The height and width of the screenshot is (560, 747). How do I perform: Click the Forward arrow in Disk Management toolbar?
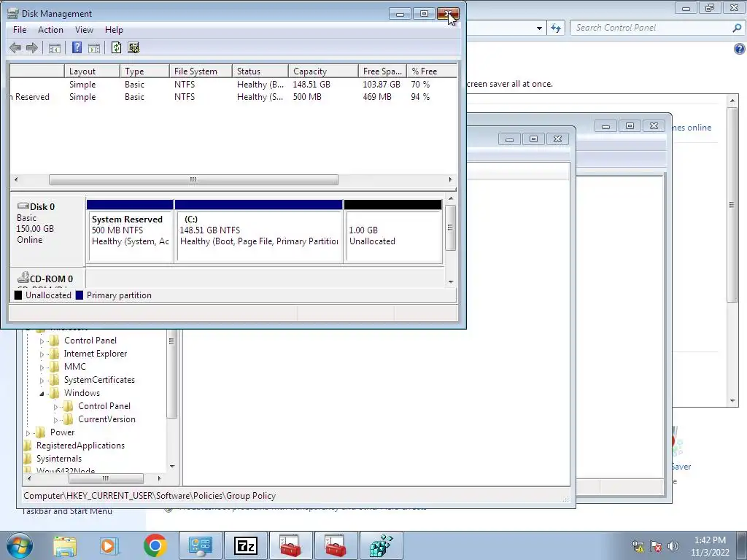click(32, 47)
